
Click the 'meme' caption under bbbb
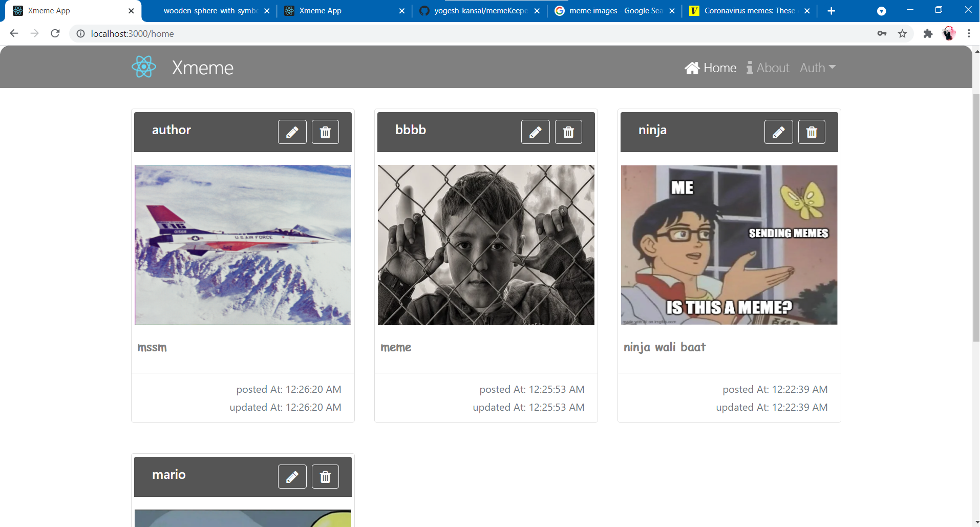396,347
